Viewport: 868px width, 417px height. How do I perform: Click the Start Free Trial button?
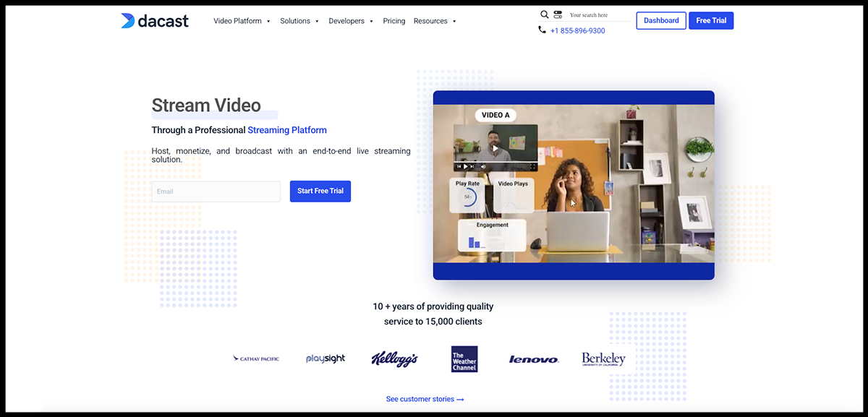pyautogui.click(x=320, y=191)
